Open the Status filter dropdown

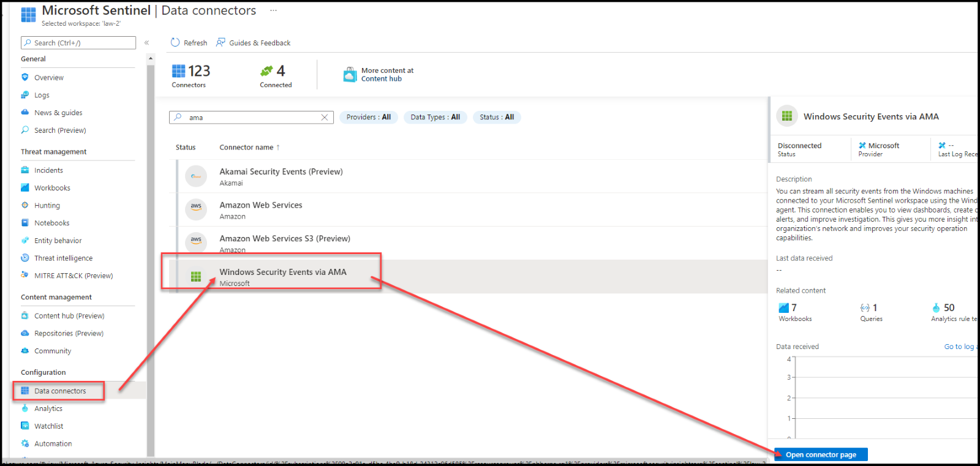pos(497,117)
